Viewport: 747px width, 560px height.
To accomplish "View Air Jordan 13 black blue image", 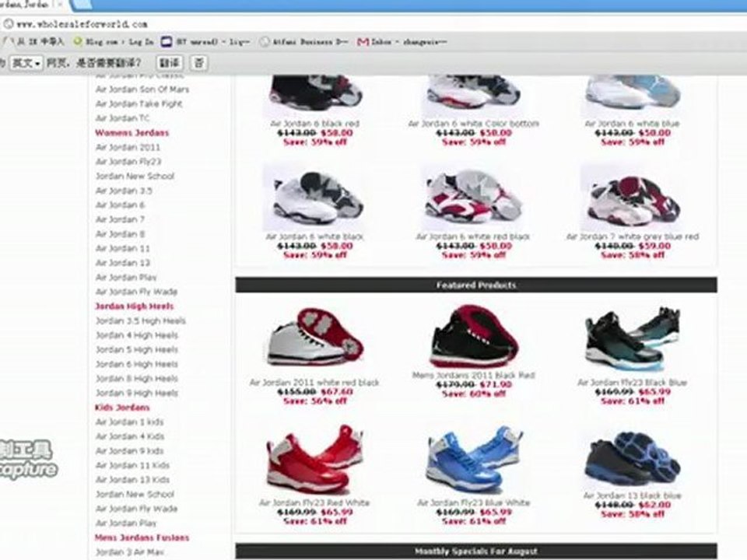I will [632, 459].
